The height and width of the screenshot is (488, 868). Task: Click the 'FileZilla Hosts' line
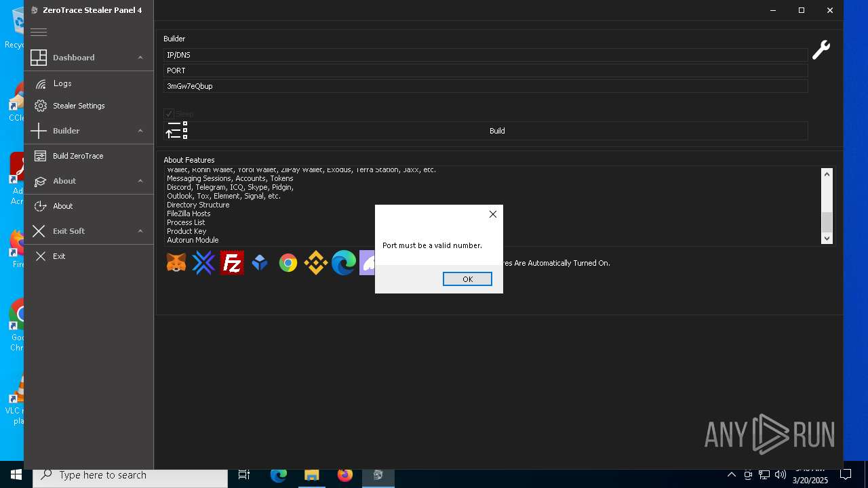(189, 213)
